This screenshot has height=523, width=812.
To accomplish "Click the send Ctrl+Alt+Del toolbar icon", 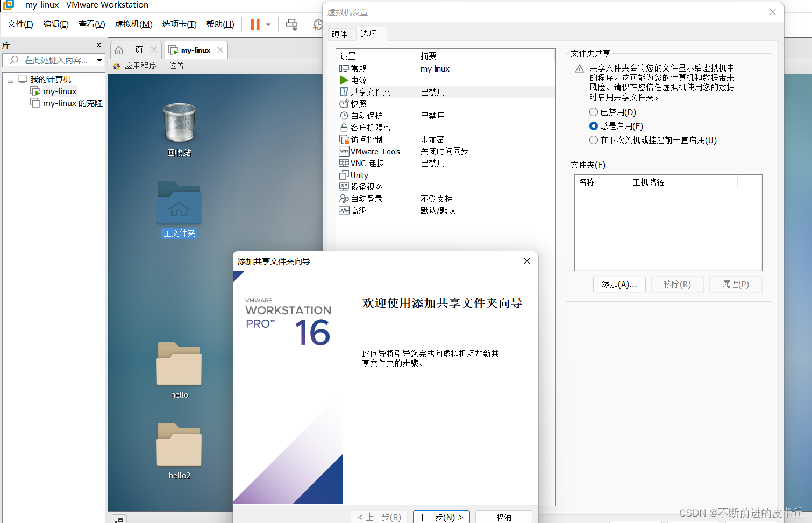I will [291, 24].
